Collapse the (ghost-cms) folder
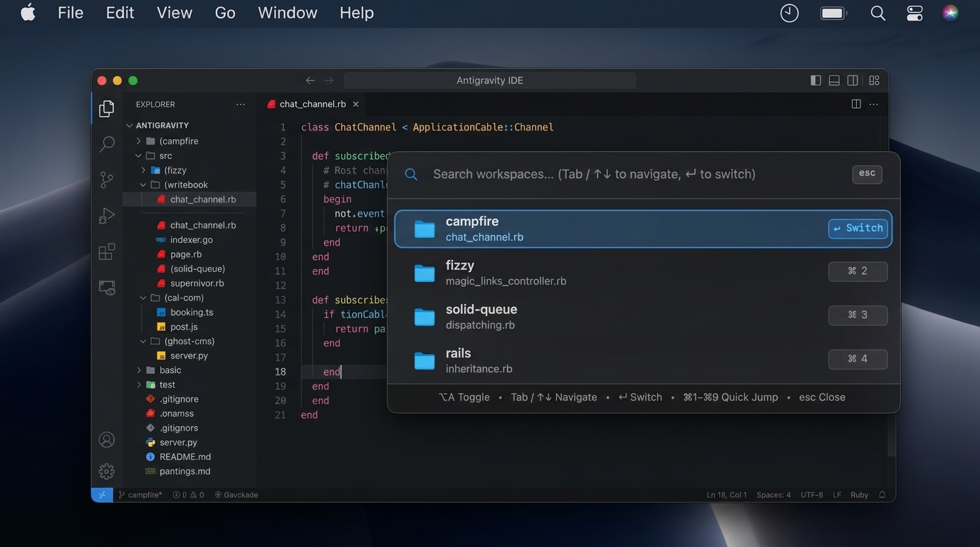Image resolution: width=980 pixels, height=547 pixels. tap(143, 341)
